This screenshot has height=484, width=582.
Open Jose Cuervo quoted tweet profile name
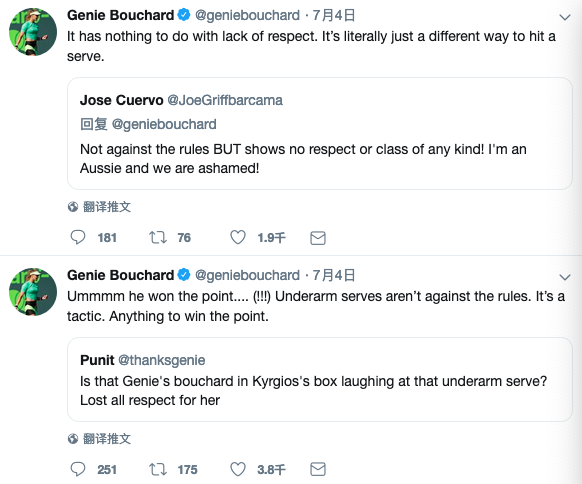click(121, 100)
